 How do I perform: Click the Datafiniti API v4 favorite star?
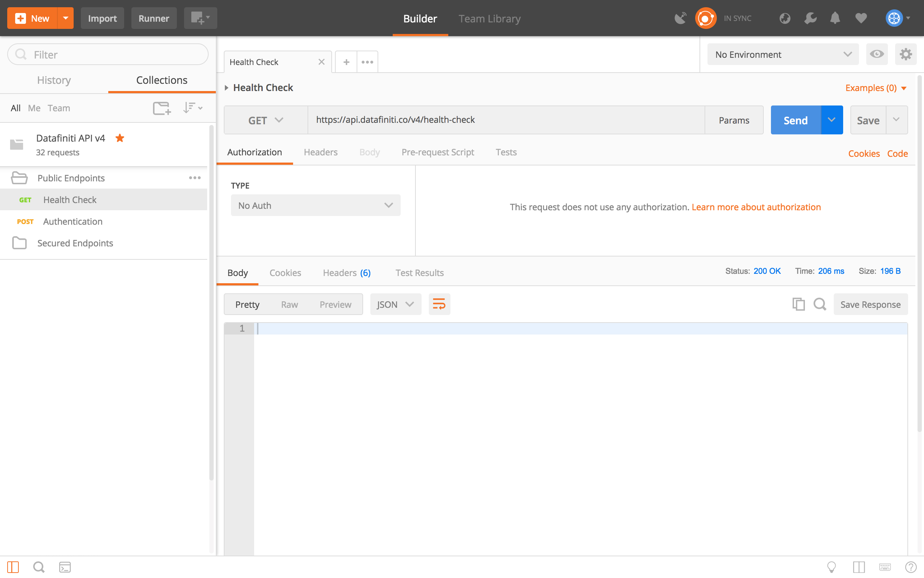[x=120, y=138]
